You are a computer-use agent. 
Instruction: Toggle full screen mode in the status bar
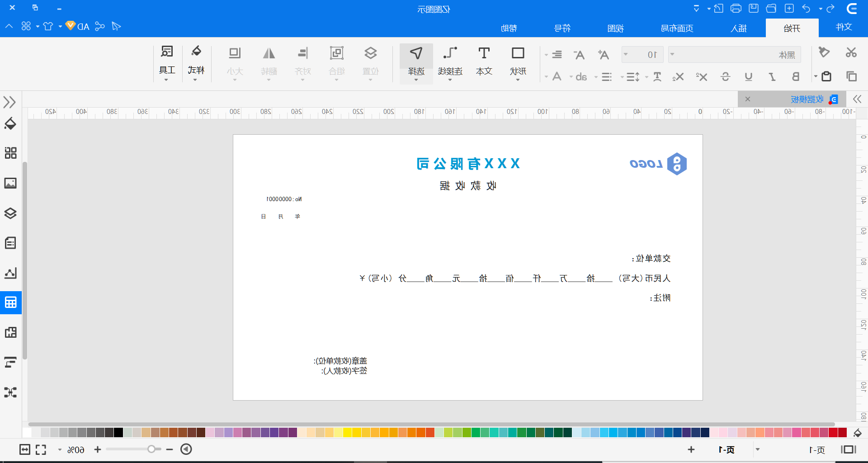(41, 449)
